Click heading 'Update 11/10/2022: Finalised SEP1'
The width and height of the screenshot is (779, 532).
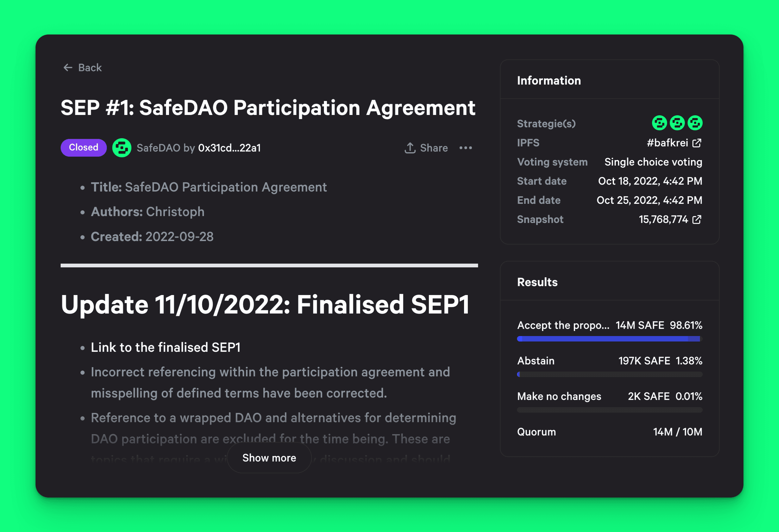(265, 305)
